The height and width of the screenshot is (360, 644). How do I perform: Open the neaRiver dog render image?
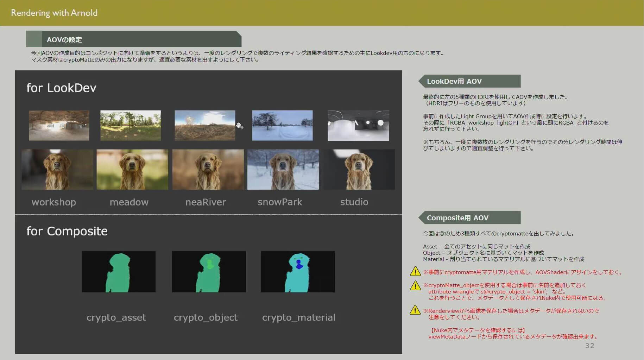[x=208, y=170]
